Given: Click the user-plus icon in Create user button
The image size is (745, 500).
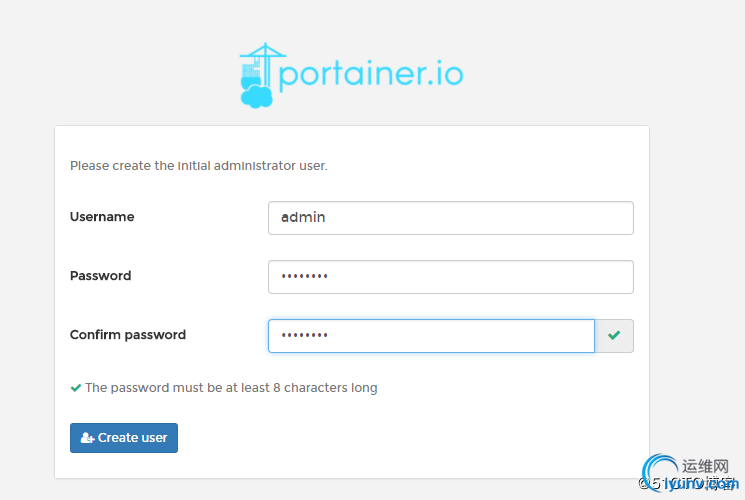Looking at the screenshot, I should tap(87, 438).
